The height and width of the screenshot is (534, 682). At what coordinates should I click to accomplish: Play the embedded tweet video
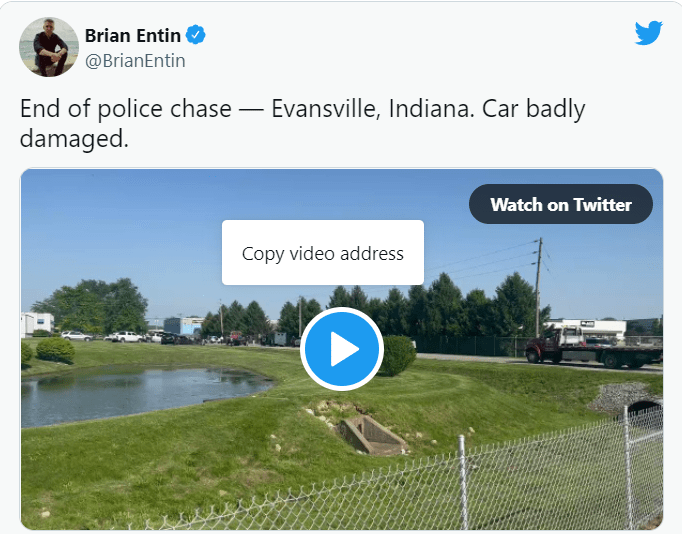(342, 349)
